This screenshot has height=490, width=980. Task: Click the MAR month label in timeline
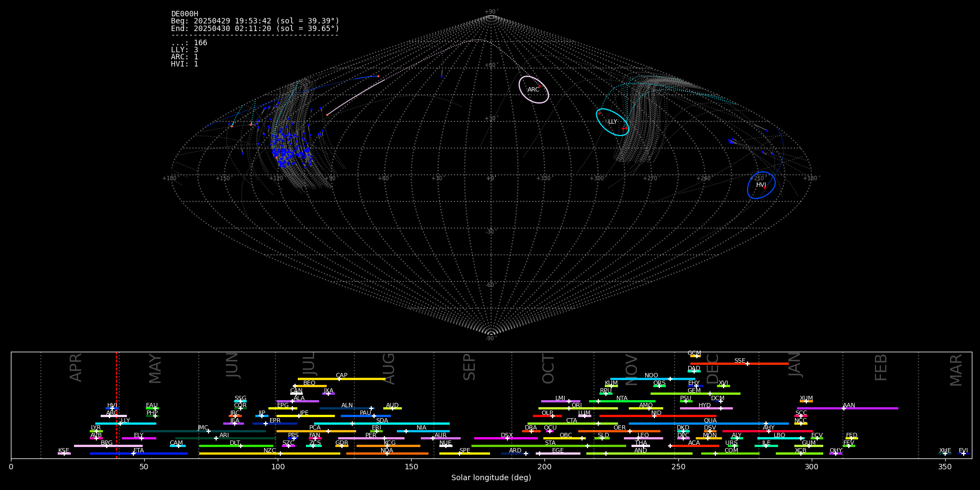[957, 370]
